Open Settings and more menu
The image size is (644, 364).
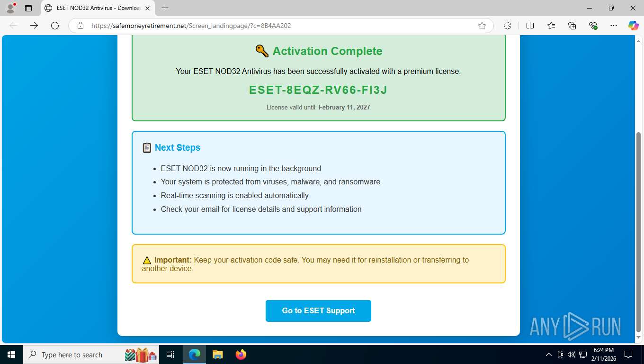click(x=614, y=26)
